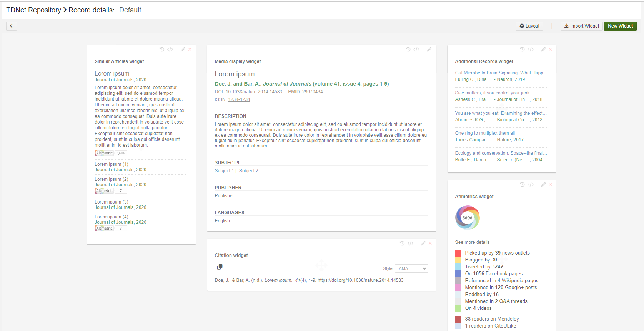The image size is (644, 331).
Task: Remove the Additional Records widget
Action: [550, 50]
